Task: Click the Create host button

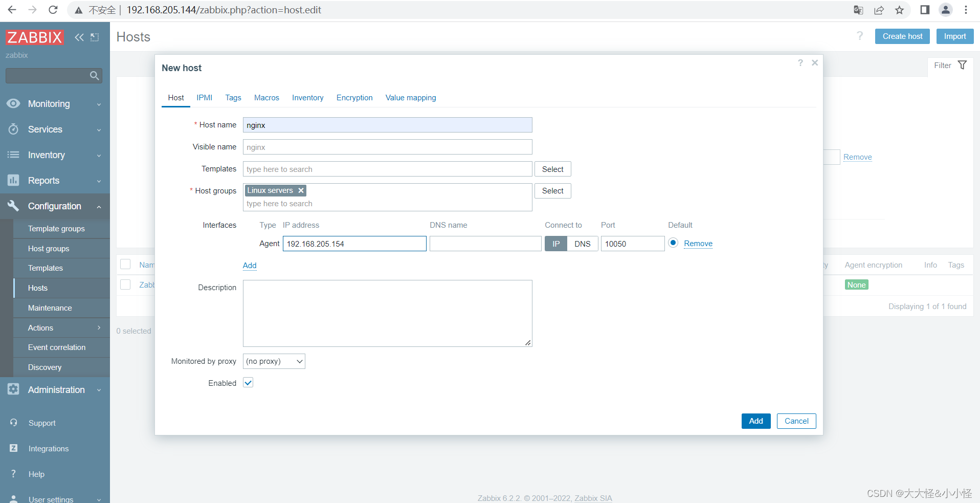Action: pyautogui.click(x=902, y=36)
